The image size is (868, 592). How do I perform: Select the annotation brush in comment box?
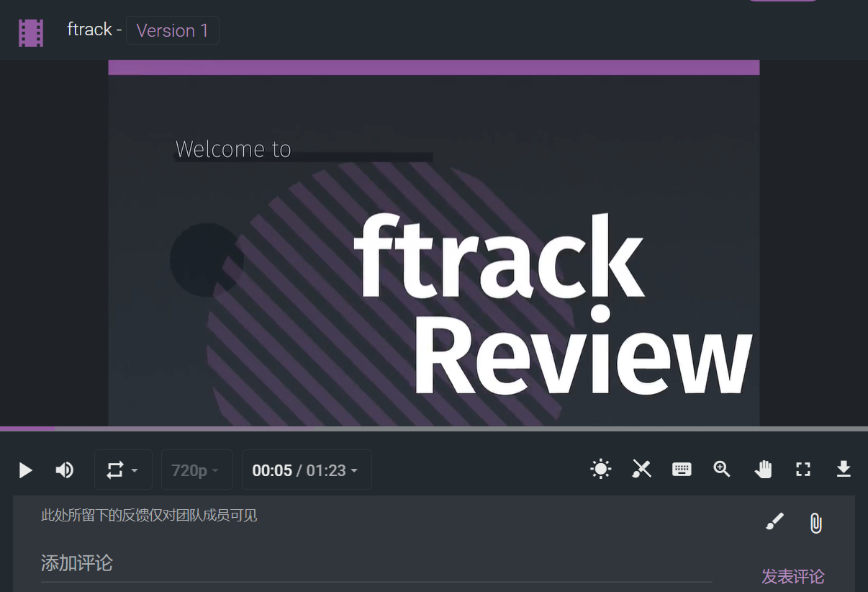[x=774, y=522]
